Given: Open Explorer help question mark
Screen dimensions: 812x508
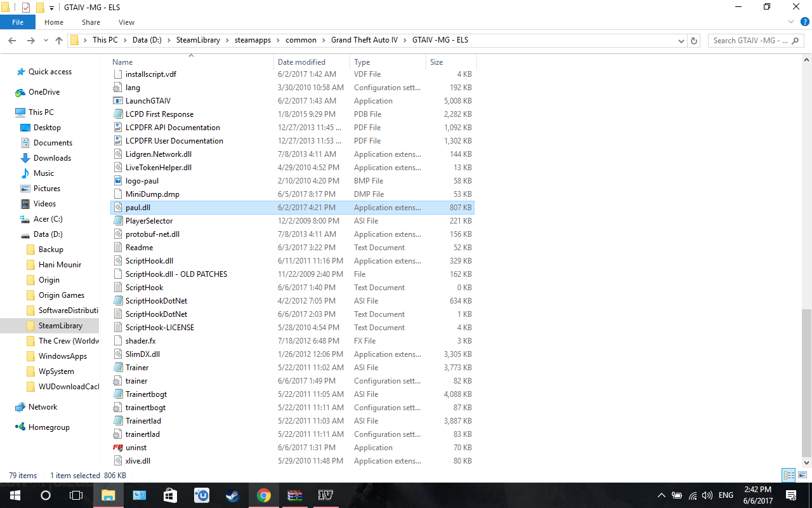Looking at the screenshot, I should click(804, 22).
